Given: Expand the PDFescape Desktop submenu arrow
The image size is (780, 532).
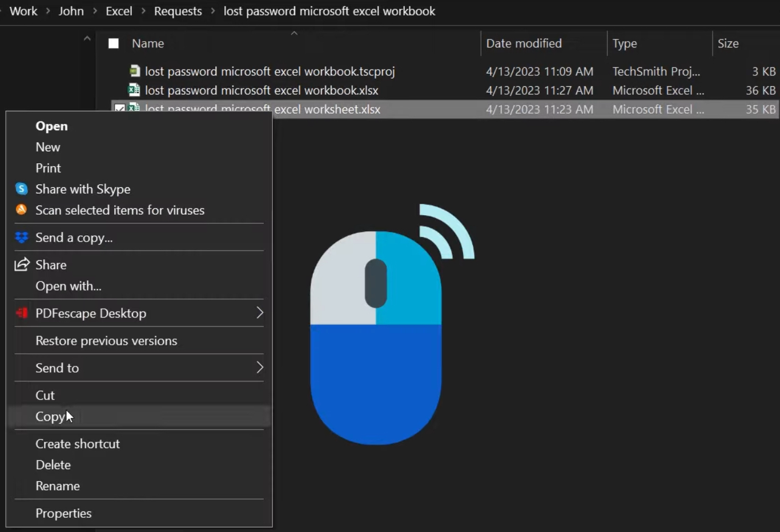Looking at the screenshot, I should click(260, 312).
